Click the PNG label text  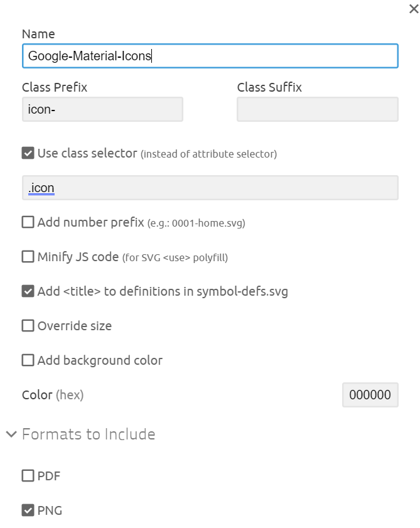click(x=50, y=510)
